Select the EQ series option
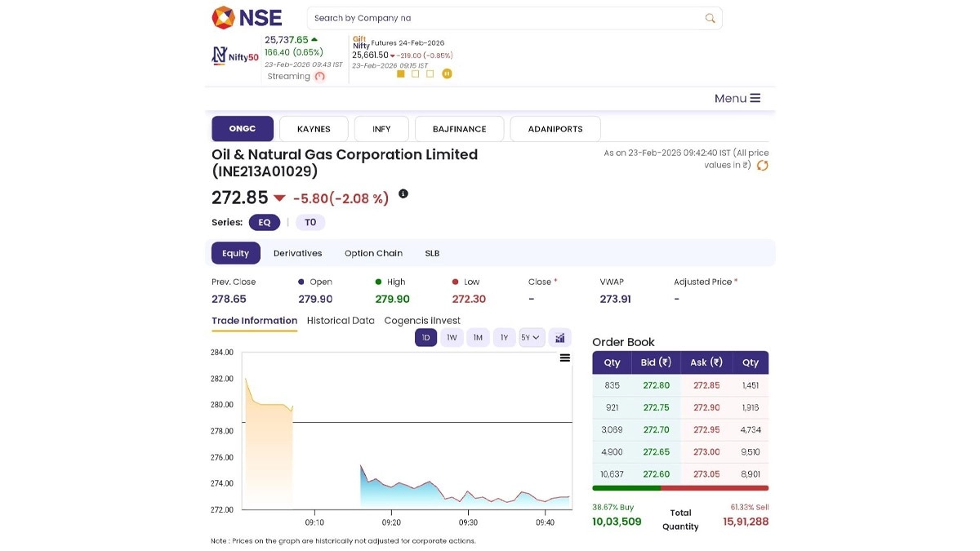Viewport: 980px width, 551px height. pos(264,222)
